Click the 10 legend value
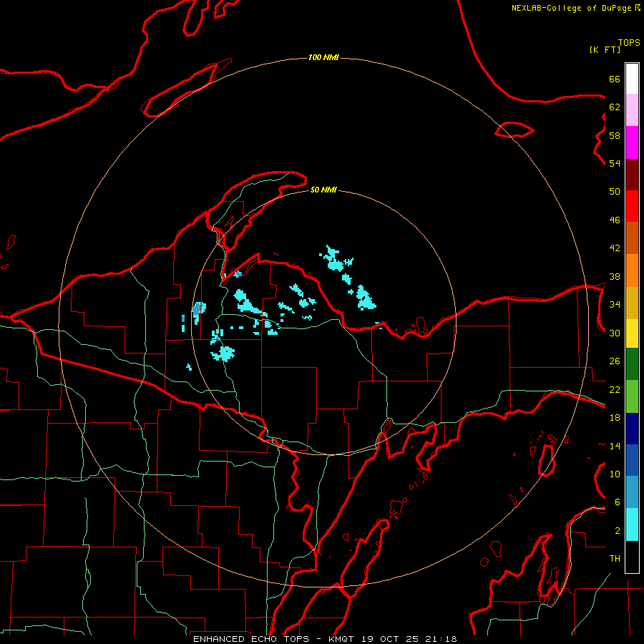The height and width of the screenshot is (644, 644). (x=615, y=474)
